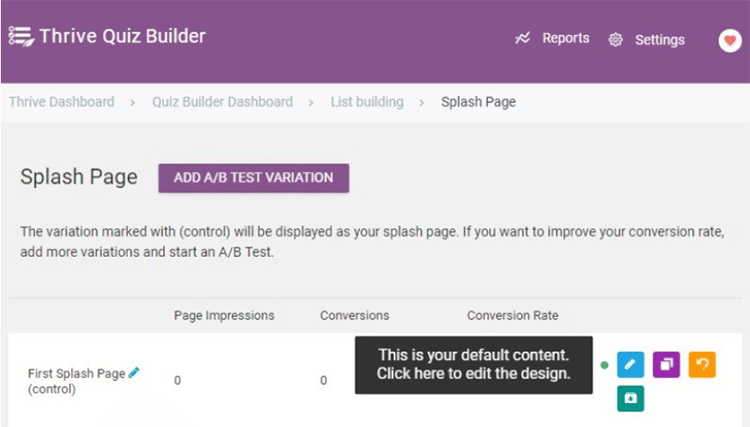Rename First Splash Page via pencil icon
Viewport: 750px width, 427px height.
(134, 372)
